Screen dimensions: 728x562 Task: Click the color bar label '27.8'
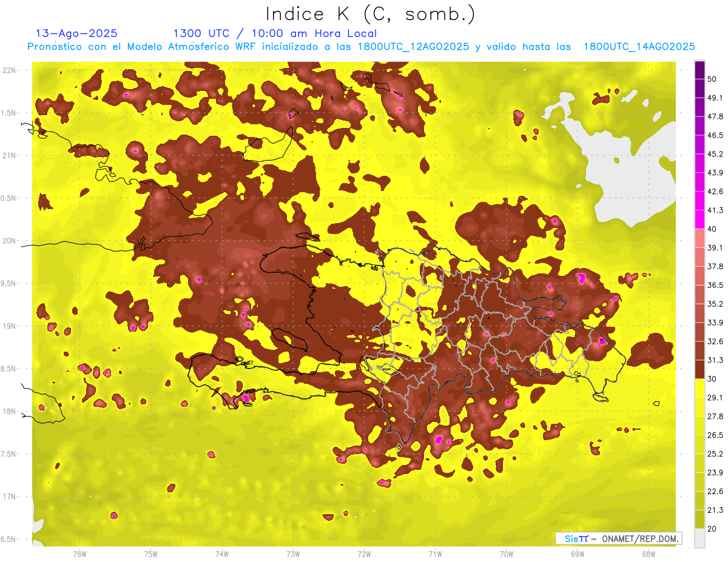[716, 416]
